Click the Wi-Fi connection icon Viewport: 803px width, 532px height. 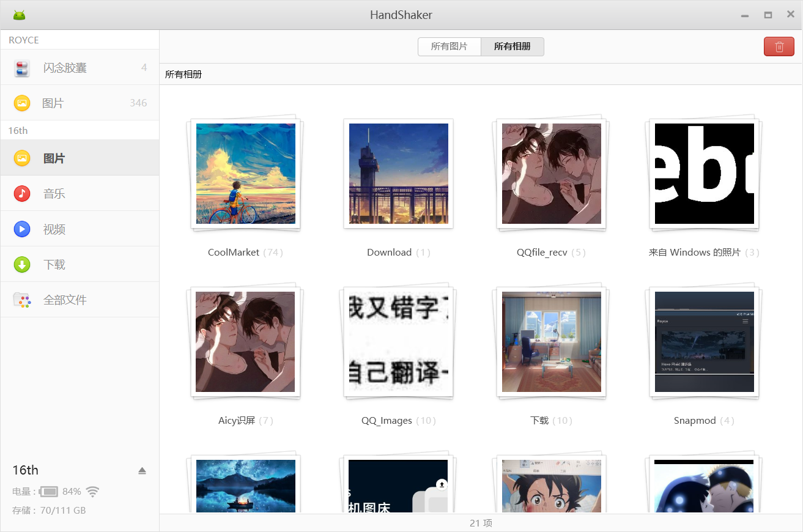point(92,491)
